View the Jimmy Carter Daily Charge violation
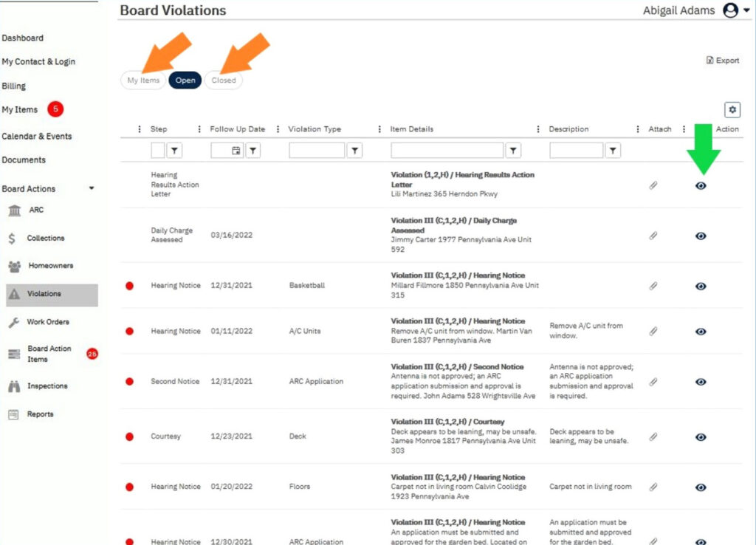This screenshot has height=545, width=756. point(701,236)
